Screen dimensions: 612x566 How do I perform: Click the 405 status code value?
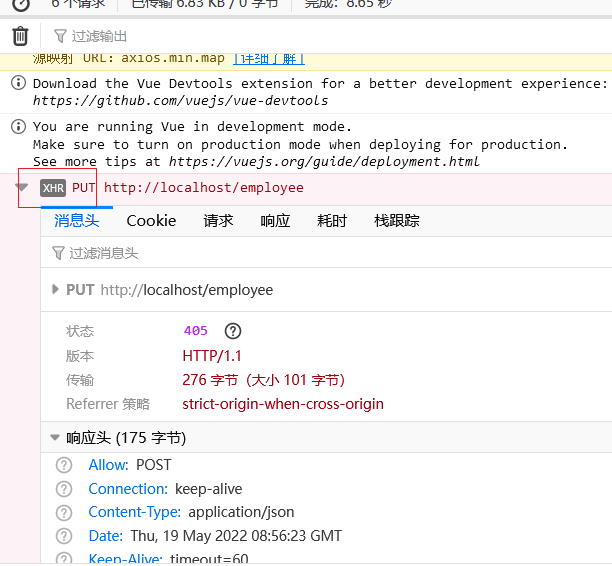click(196, 331)
